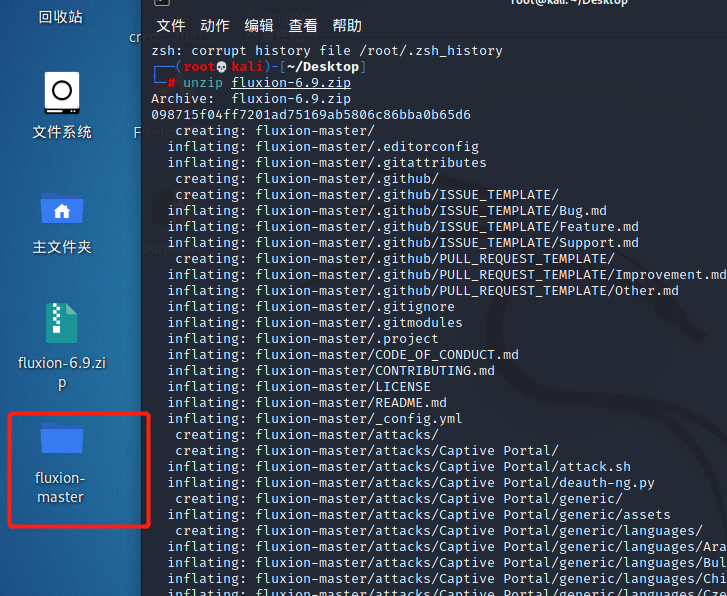Click the zsh corrupt history file message

tap(327, 51)
